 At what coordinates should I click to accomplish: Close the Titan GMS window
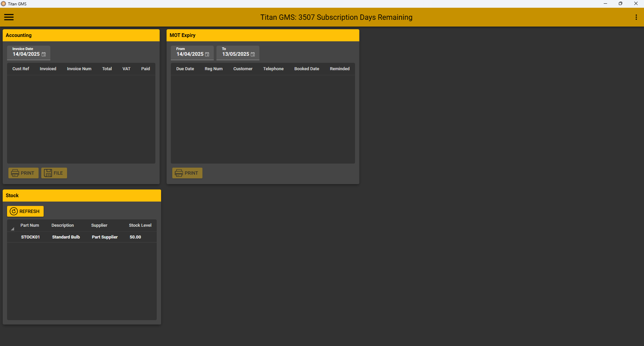click(636, 4)
